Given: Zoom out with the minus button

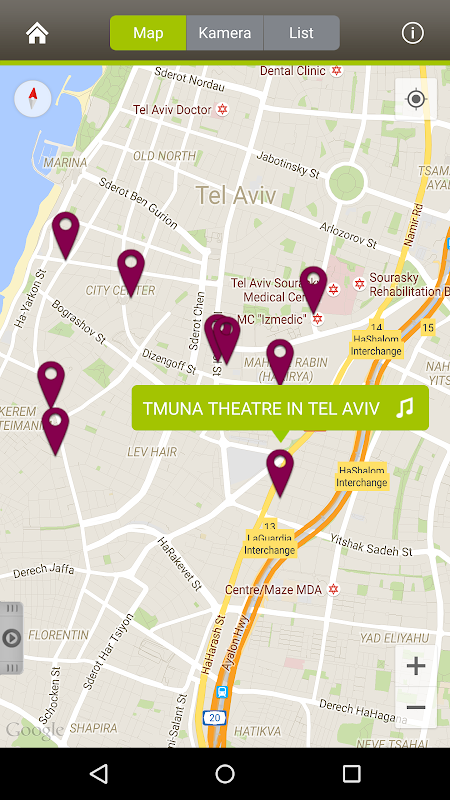Looking at the screenshot, I should point(416,707).
